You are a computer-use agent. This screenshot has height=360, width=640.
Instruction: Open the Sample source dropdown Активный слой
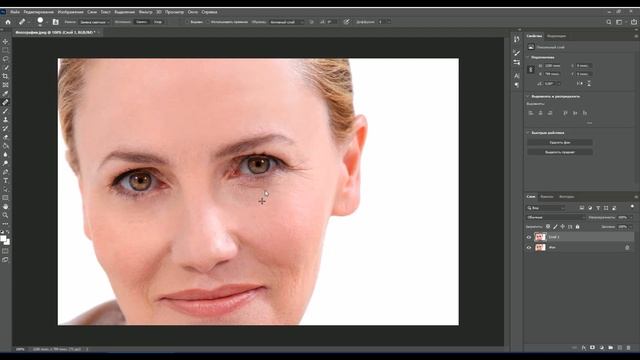287,22
